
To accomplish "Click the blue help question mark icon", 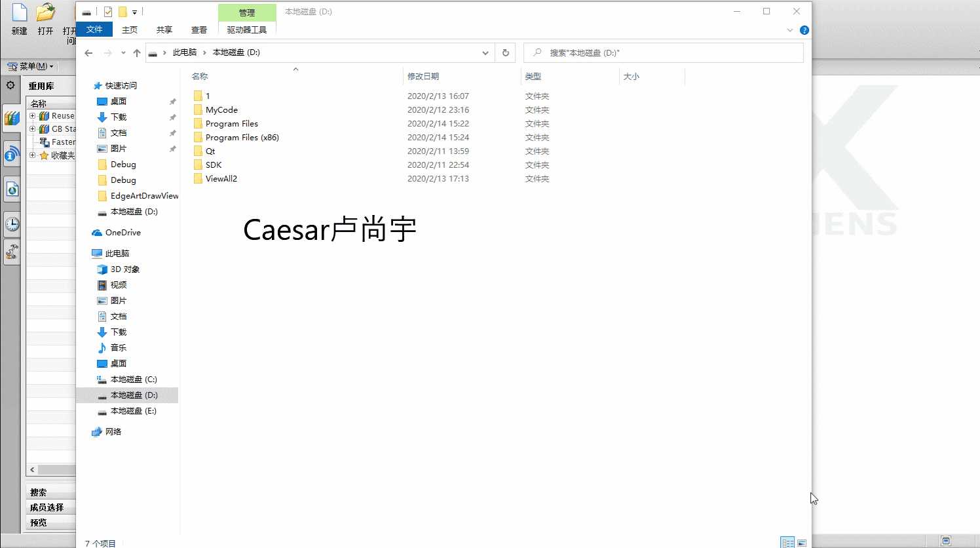I will pyautogui.click(x=804, y=30).
